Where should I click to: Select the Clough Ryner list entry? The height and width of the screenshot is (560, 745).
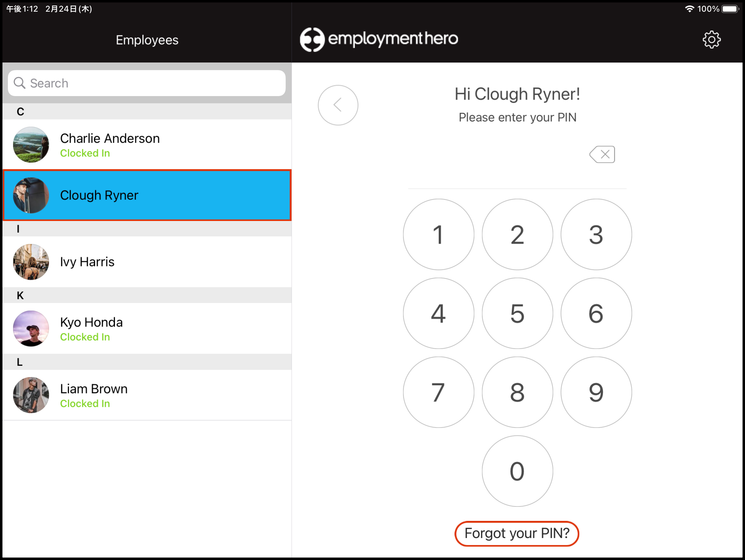tap(147, 195)
